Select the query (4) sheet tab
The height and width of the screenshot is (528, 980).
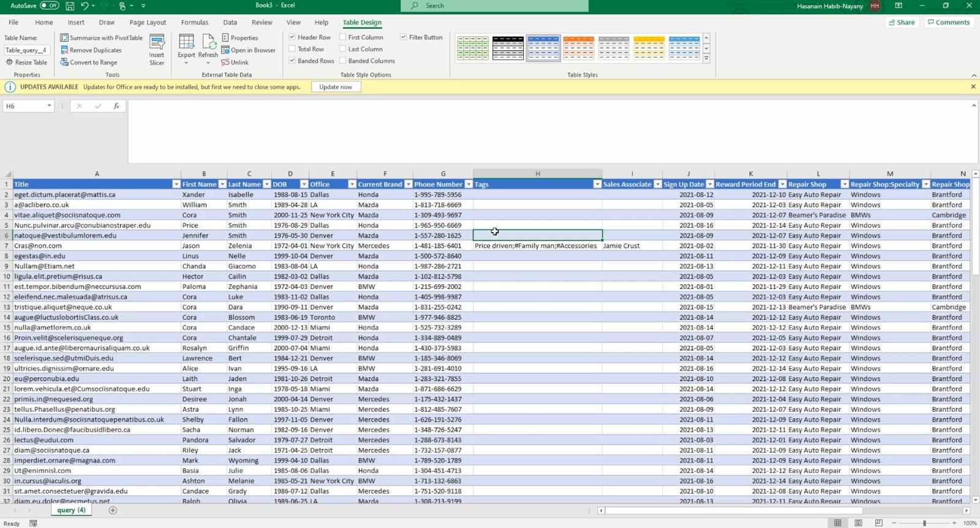point(72,510)
